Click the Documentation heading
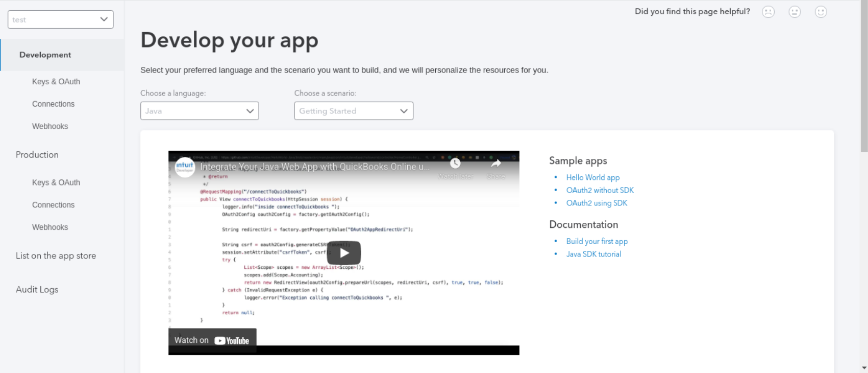This screenshot has width=868, height=373. pyautogui.click(x=584, y=225)
